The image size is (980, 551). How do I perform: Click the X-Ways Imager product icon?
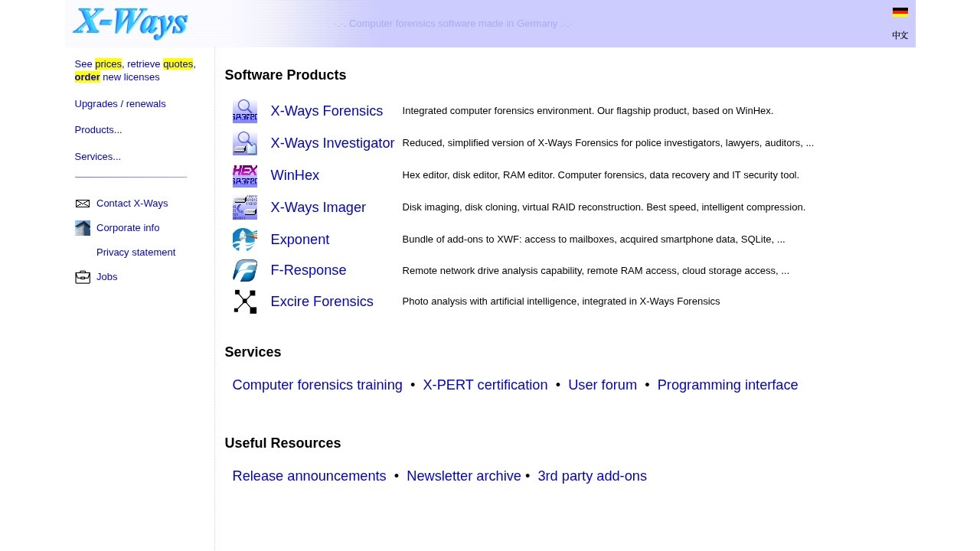coord(245,207)
